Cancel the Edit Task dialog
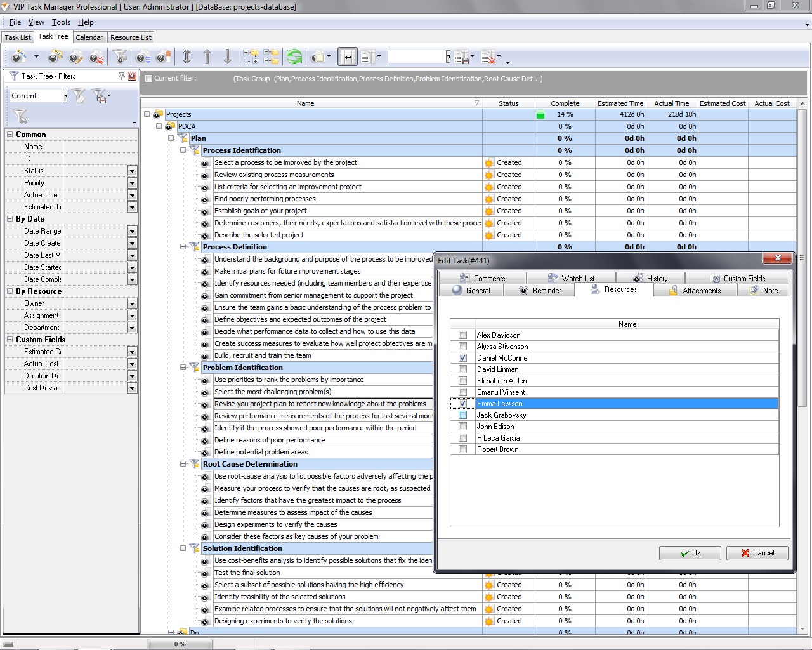 click(x=757, y=553)
